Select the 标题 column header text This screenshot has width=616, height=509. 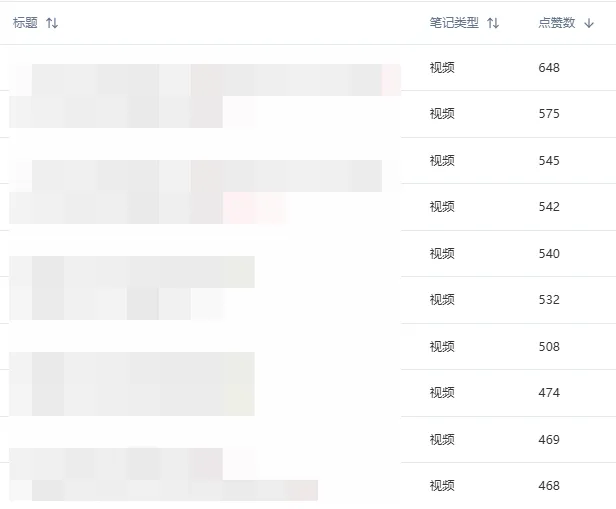(25, 23)
